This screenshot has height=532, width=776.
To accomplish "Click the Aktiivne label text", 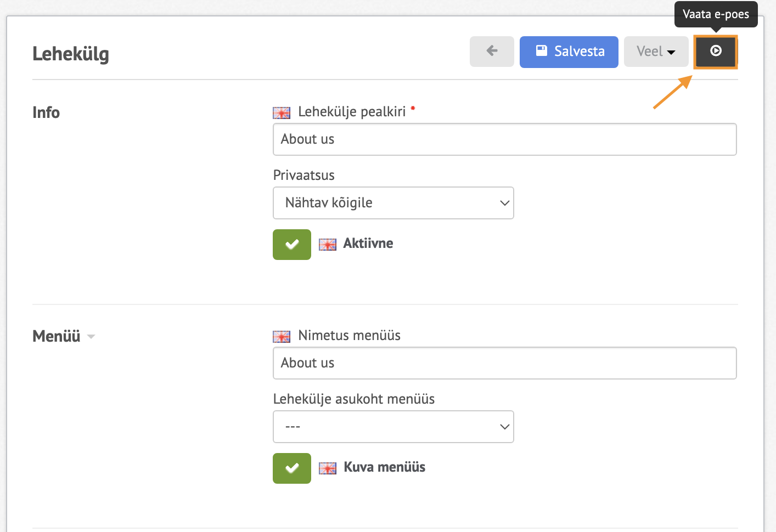I will (x=368, y=244).
